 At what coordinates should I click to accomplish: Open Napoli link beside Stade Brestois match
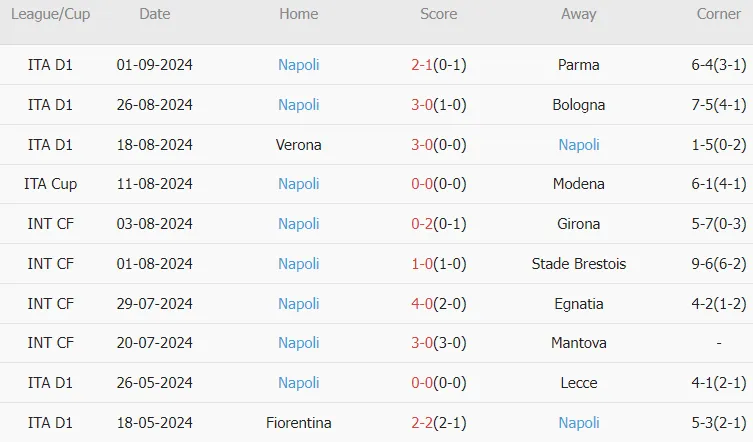299,263
